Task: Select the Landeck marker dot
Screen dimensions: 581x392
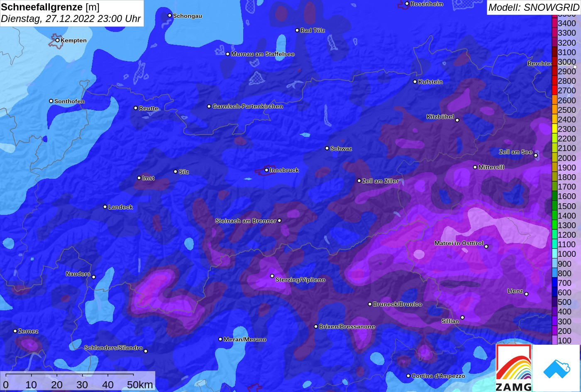Action: (105, 207)
